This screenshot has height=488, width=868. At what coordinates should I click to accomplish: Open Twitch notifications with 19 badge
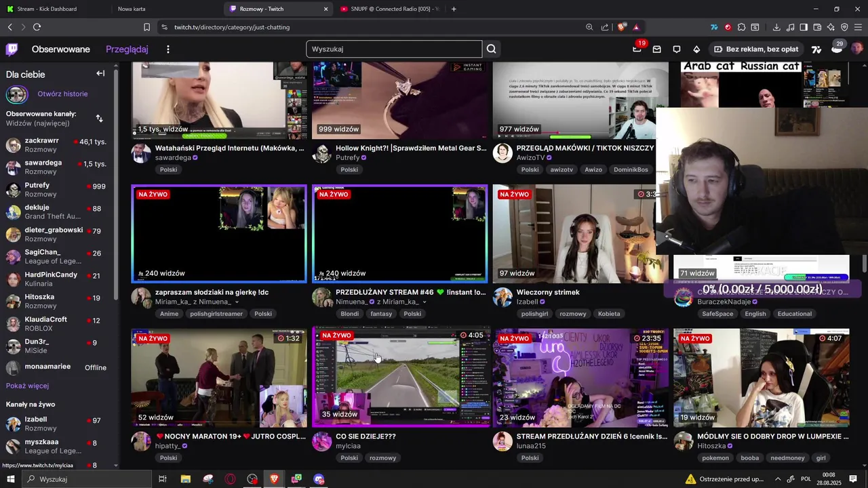[x=637, y=49]
